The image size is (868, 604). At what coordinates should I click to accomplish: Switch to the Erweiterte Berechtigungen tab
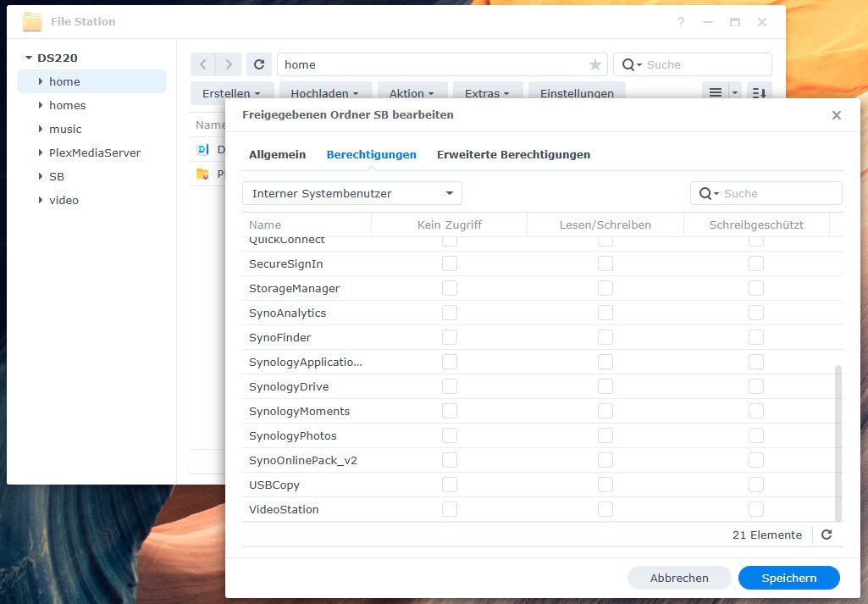pos(514,154)
